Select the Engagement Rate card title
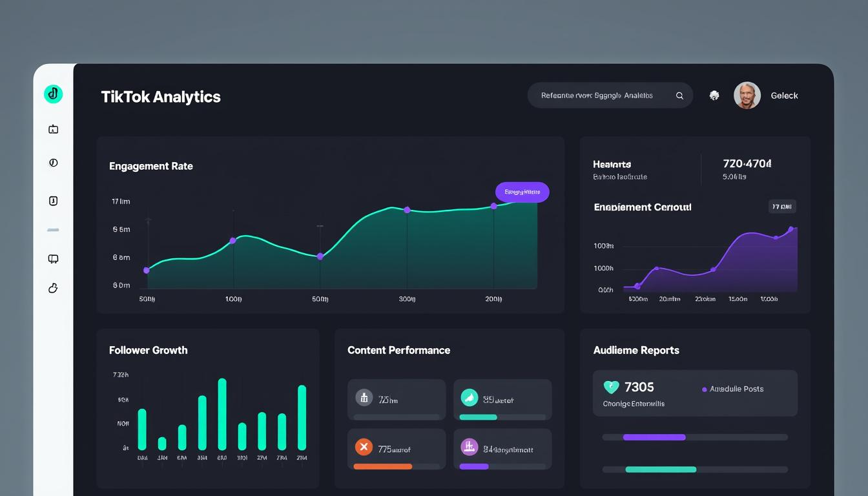The height and width of the screenshot is (496, 868). pyautogui.click(x=151, y=166)
